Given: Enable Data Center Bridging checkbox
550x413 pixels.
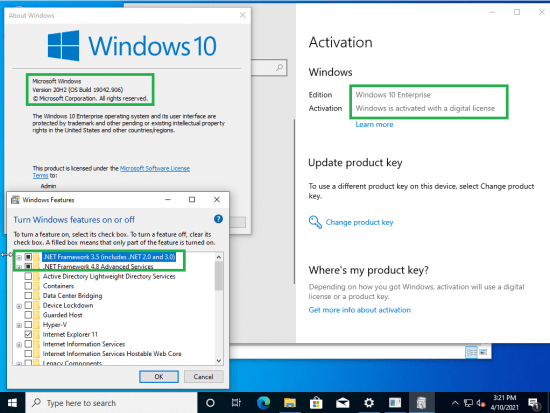Looking at the screenshot, I should 28,295.
